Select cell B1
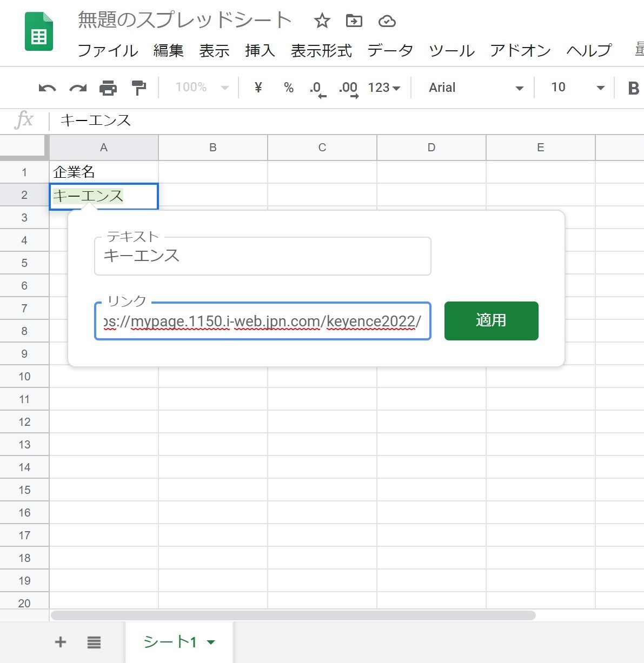This screenshot has height=663, width=644. [213, 172]
